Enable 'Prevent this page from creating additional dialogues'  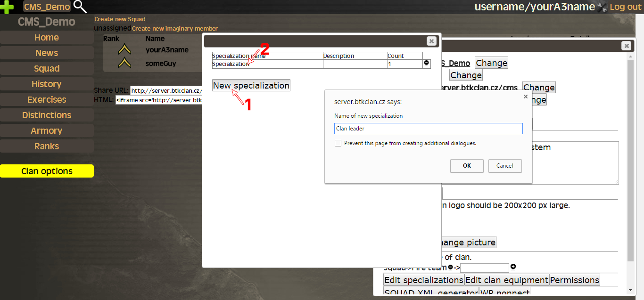pos(338,143)
